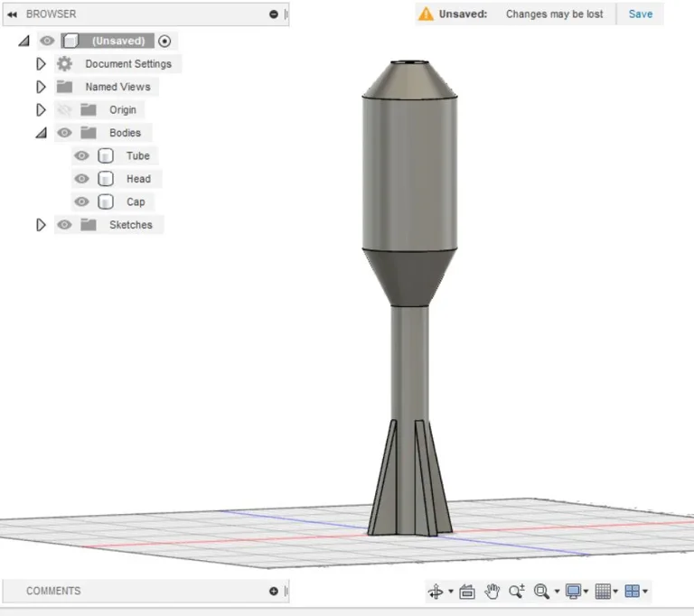Select the Named Views tree item

click(117, 87)
